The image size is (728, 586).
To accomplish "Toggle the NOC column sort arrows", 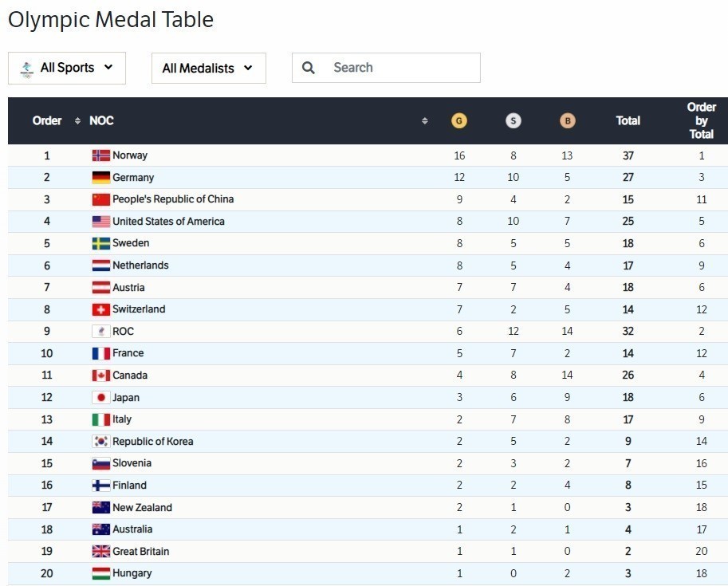I will (425, 121).
